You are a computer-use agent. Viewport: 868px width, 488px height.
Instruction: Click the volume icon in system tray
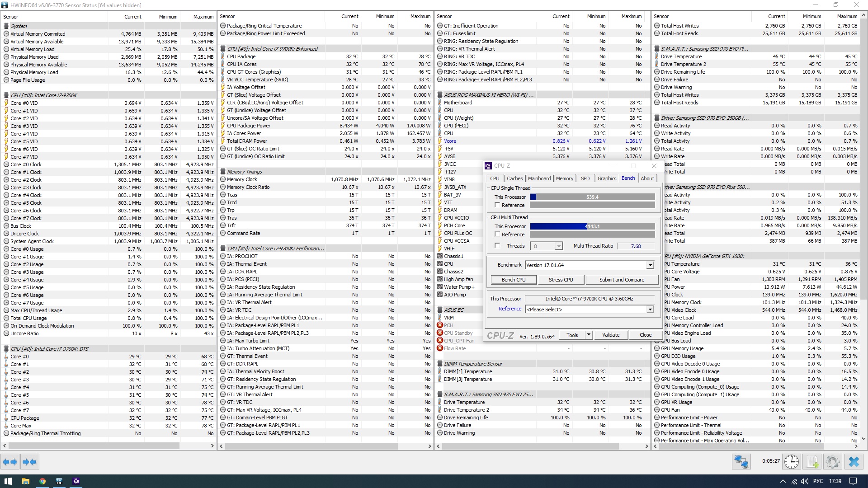pos(805,481)
